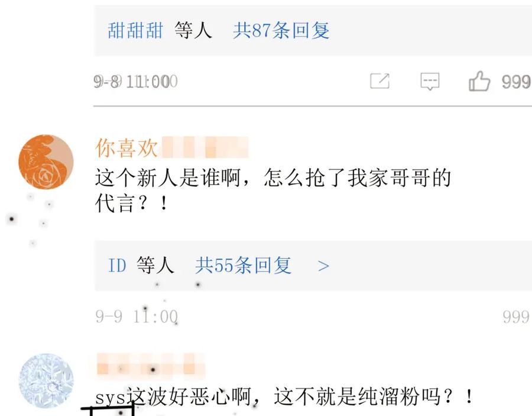Screen dimensions: 532x416
Task: Click the share icon on the top comment
Action: click(x=379, y=81)
